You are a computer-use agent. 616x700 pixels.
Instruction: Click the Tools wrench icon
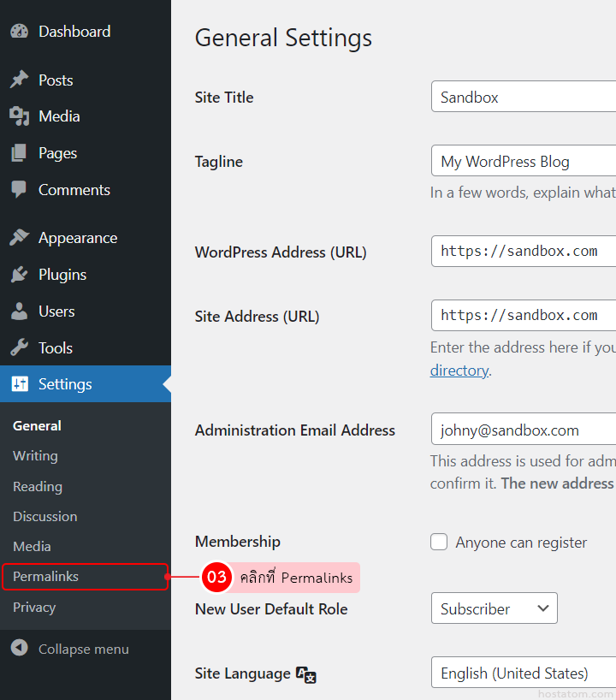point(19,348)
